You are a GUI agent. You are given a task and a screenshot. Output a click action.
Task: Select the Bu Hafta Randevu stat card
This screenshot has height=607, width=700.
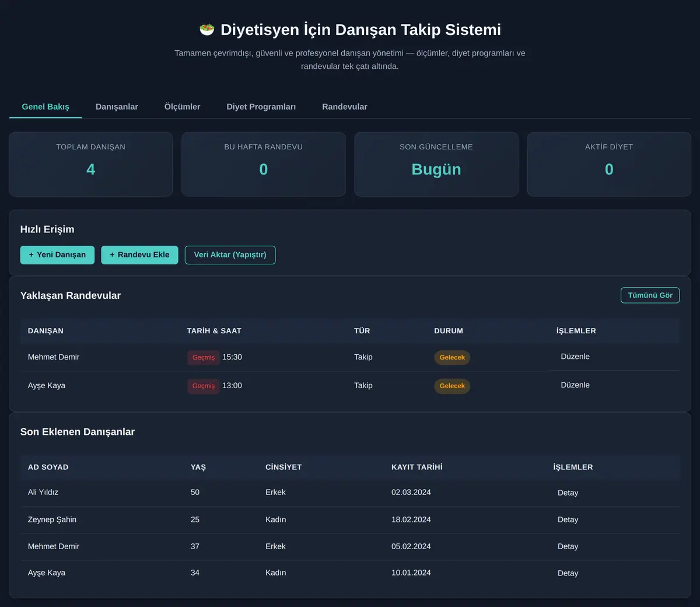264,164
